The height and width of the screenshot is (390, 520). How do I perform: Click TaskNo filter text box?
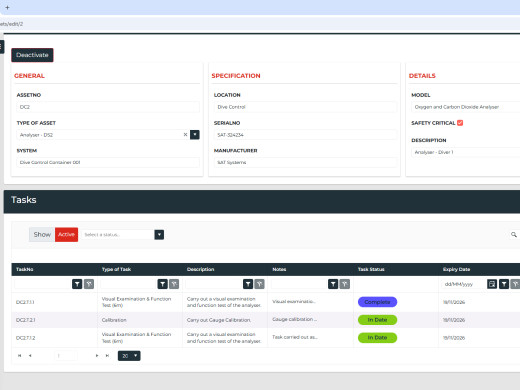pos(42,284)
